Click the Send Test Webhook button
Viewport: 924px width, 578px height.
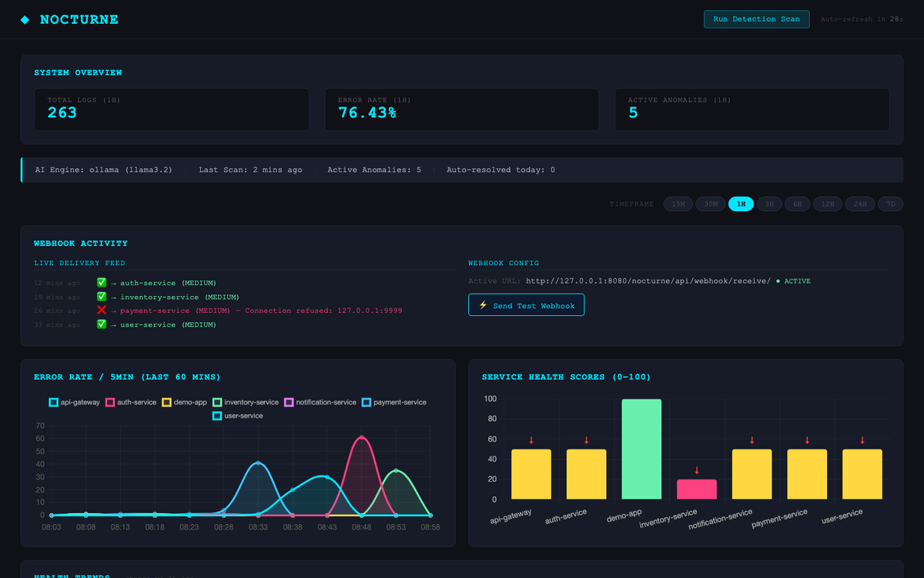pos(526,305)
